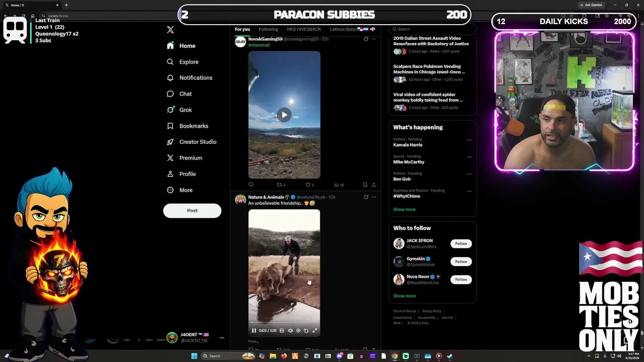
Task: Open Creator Studio
Action: pos(192,142)
